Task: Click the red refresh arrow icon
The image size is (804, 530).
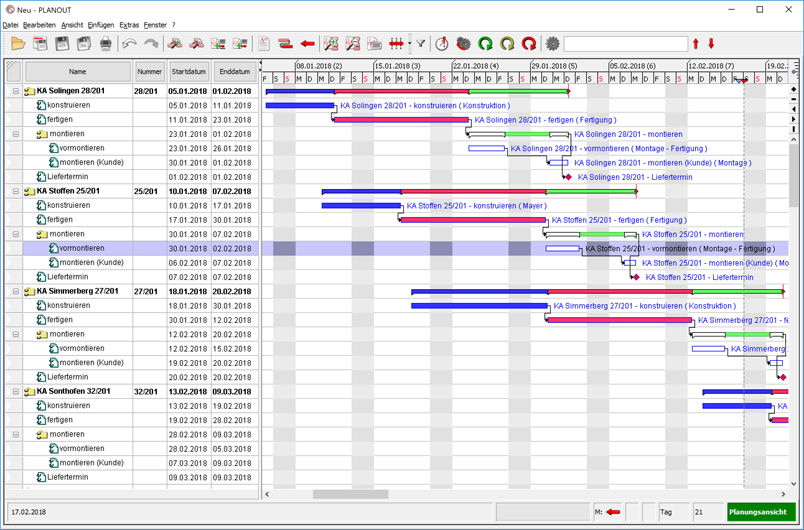Action: point(529,44)
